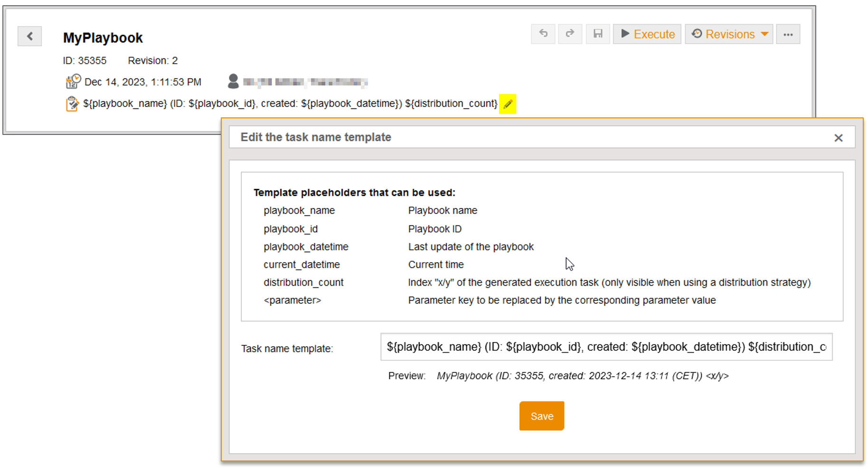The image size is (868, 469).
Task: Save playbook using floppy disk icon
Action: click(x=598, y=34)
